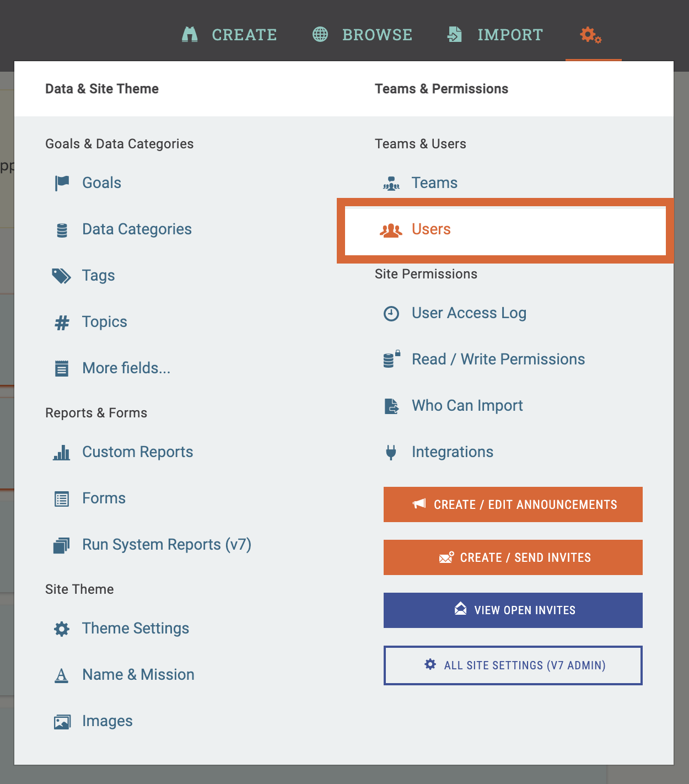Click the tags icon next to Tags
The width and height of the screenshot is (689, 784).
click(x=61, y=276)
